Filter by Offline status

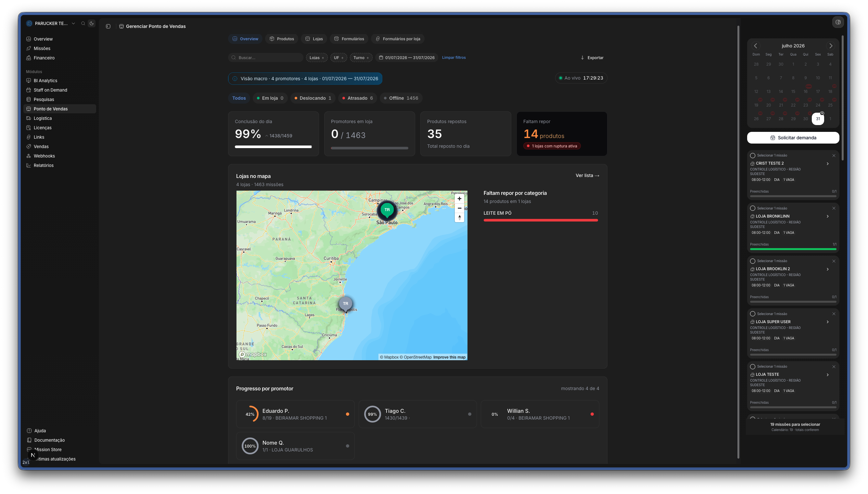pos(401,98)
